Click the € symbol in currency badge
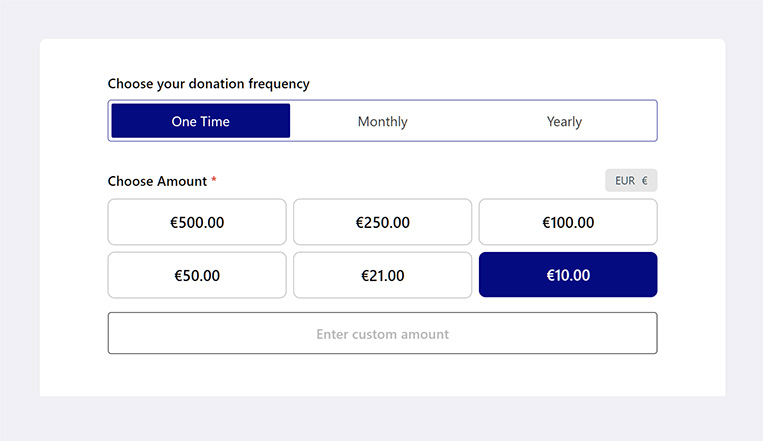Screen dimensions: 763x441 pyautogui.click(x=645, y=181)
